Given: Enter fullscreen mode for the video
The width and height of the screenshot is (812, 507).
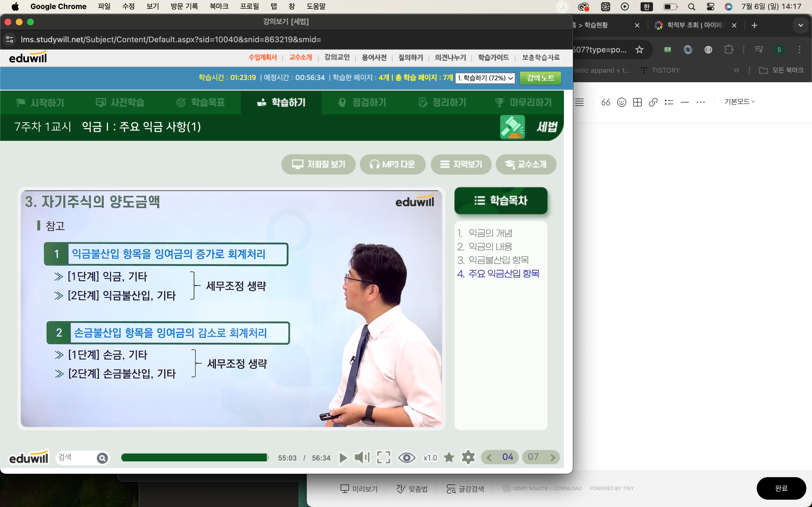Looking at the screenshot, I should [383, 457].
